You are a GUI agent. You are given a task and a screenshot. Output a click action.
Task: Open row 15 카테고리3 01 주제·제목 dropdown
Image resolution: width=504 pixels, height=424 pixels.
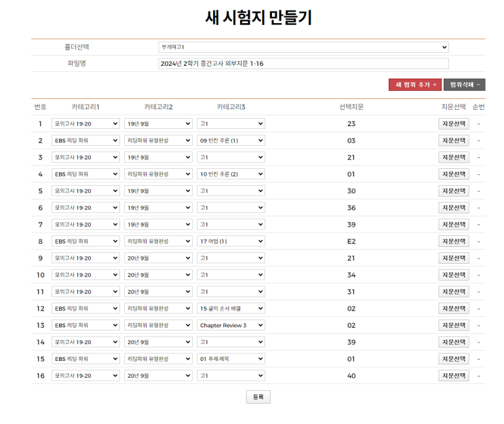click(231, 359)
